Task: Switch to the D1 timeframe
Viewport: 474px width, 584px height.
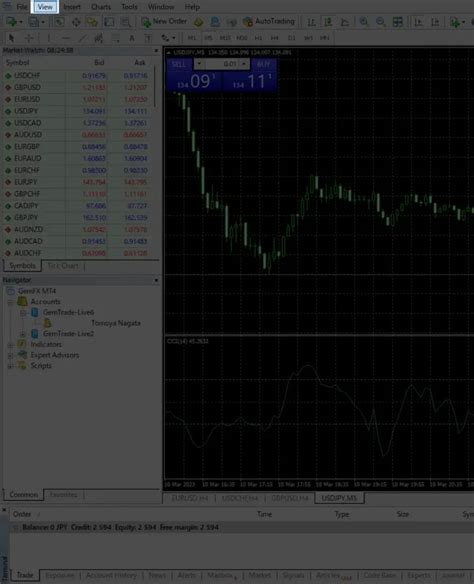Action: [292, 38]
